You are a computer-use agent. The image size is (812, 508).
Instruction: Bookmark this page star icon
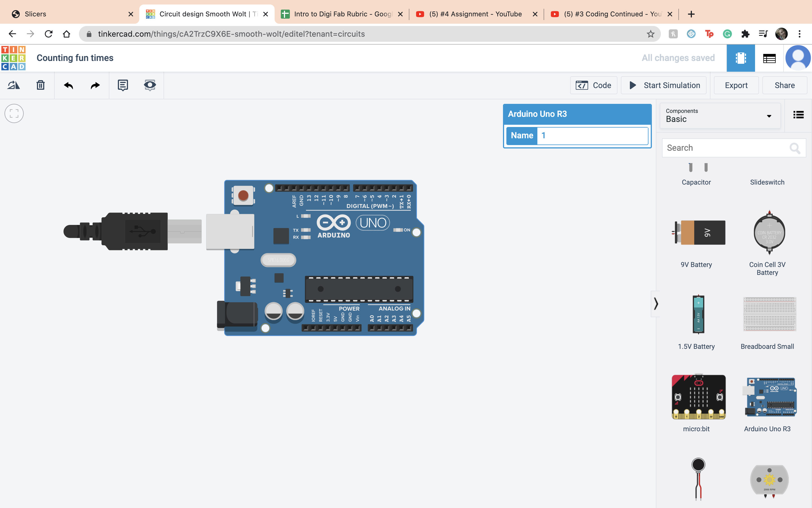(650, 34)
